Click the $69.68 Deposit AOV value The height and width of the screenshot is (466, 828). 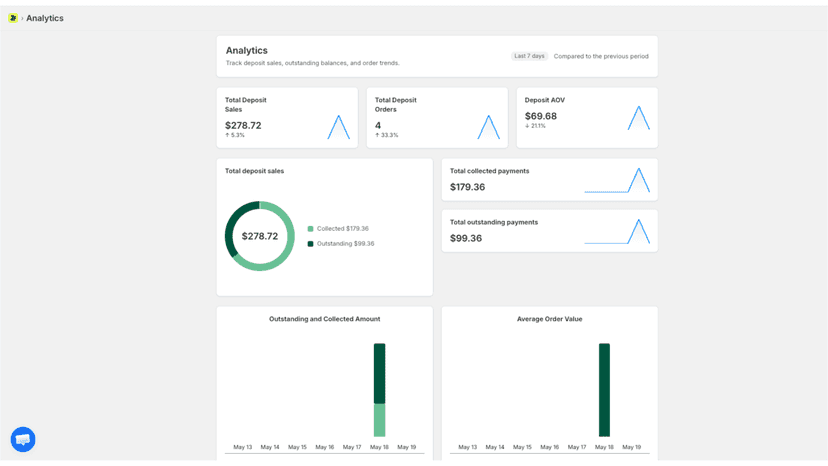(x=541, y=116)
